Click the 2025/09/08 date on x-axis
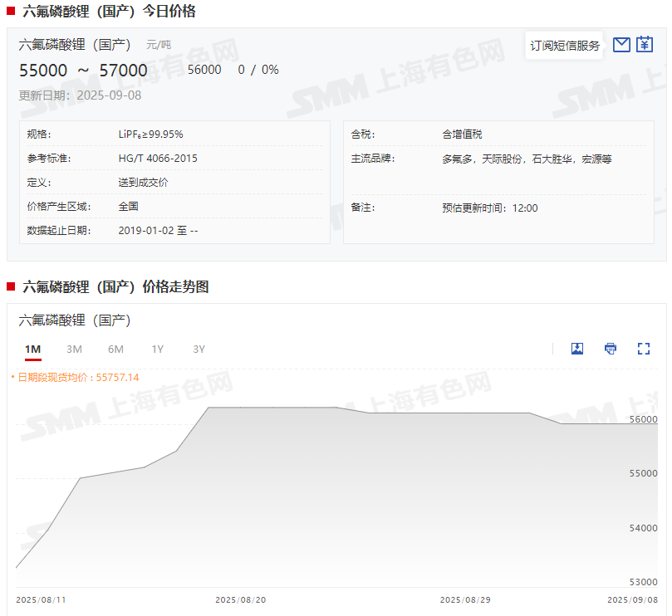 633,599
